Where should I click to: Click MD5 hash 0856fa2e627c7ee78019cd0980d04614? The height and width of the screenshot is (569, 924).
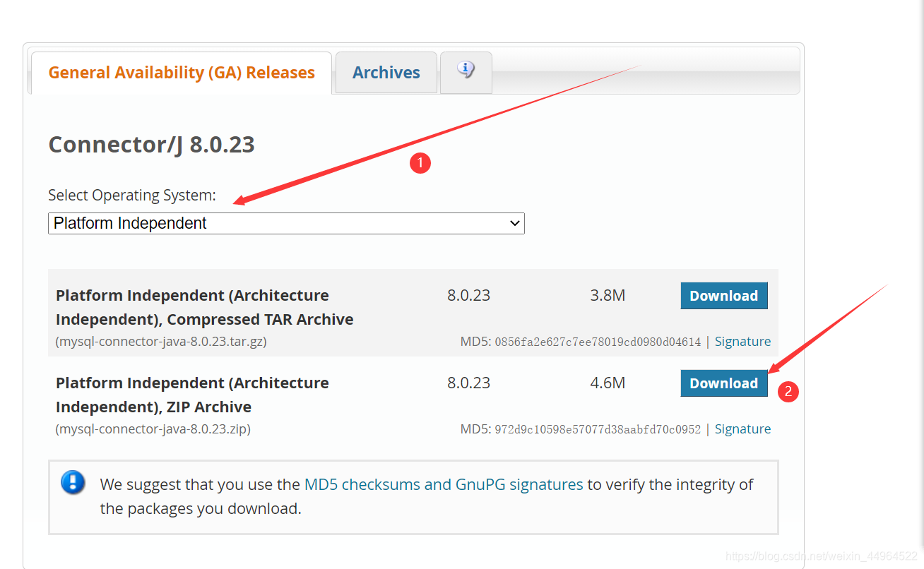click(598, 342)
